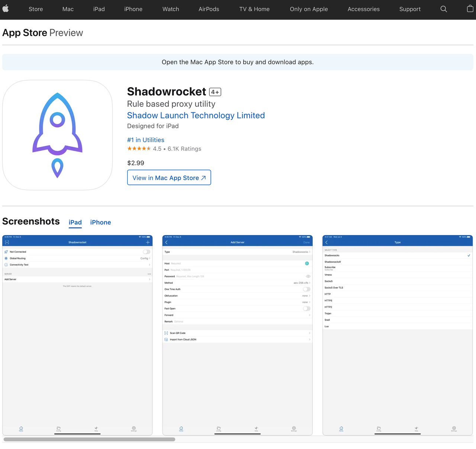The height and width of the screenshot is (449, 476).
Task: Open Shadow Launch Technology Limited link
Action: click(x=196, y=115)
